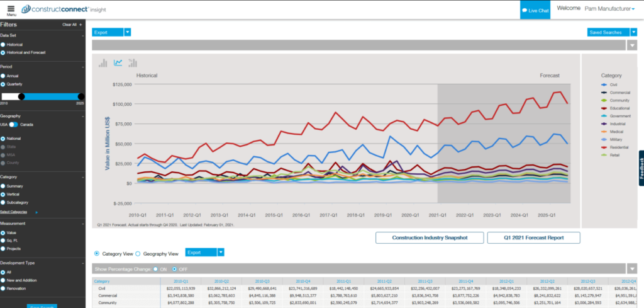This screenshot has width=644, height=308.
Task: Click the right period slider handle
Action: click(81, 96)
